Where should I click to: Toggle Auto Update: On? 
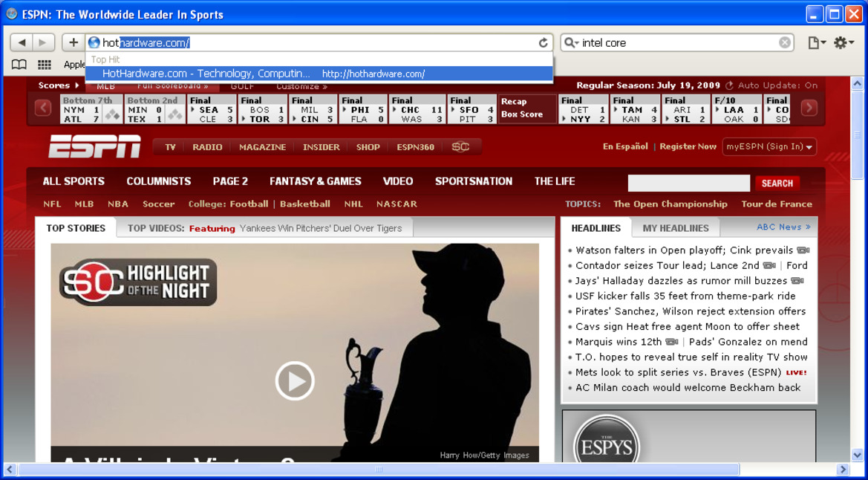pos(771,85)
